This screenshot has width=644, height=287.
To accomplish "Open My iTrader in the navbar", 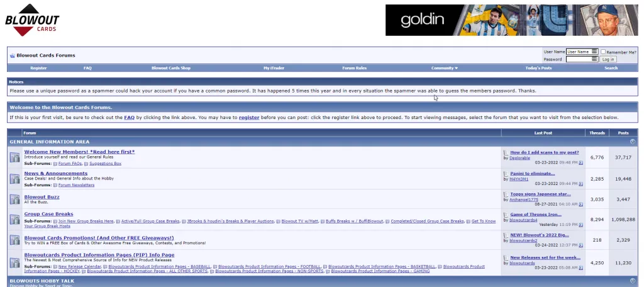I will [x=274, y=68].
